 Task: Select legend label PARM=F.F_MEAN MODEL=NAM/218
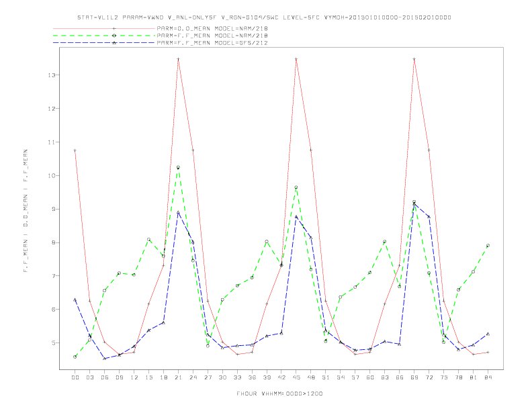(212, 36)
